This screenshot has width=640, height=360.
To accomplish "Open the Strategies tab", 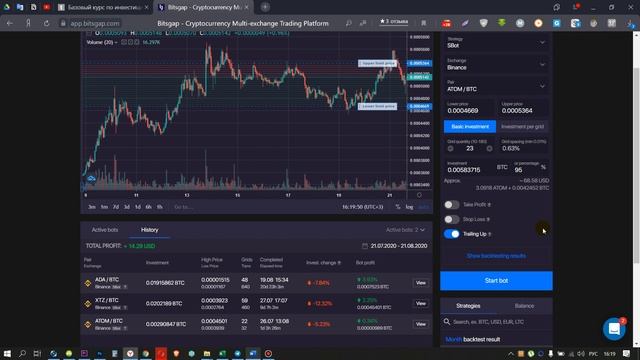I will (468, 306).
